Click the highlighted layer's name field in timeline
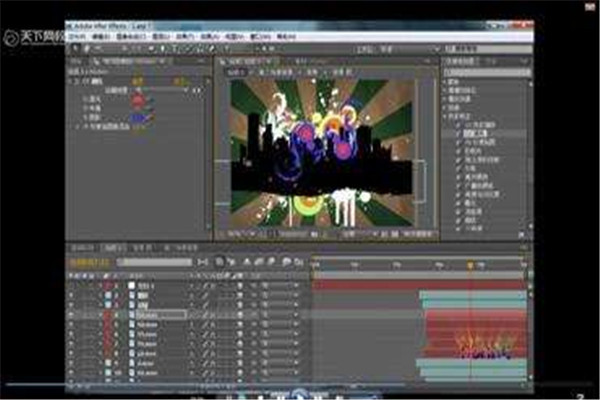The image size is (600, 400). (161, 315)
